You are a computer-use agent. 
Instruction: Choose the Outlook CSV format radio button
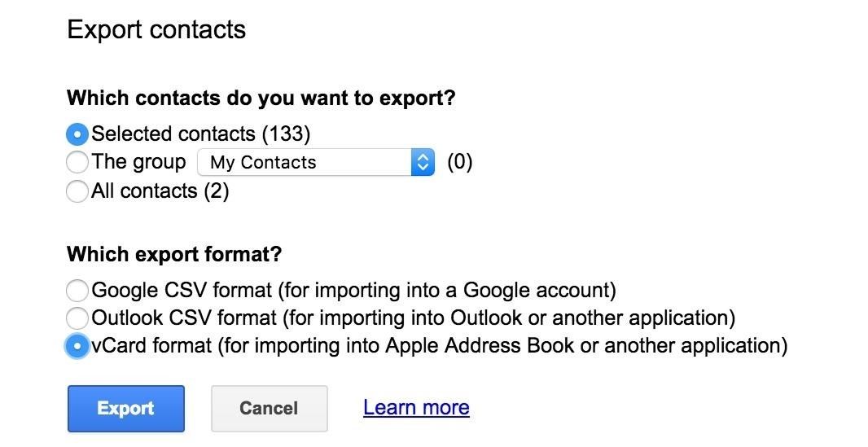77,318
